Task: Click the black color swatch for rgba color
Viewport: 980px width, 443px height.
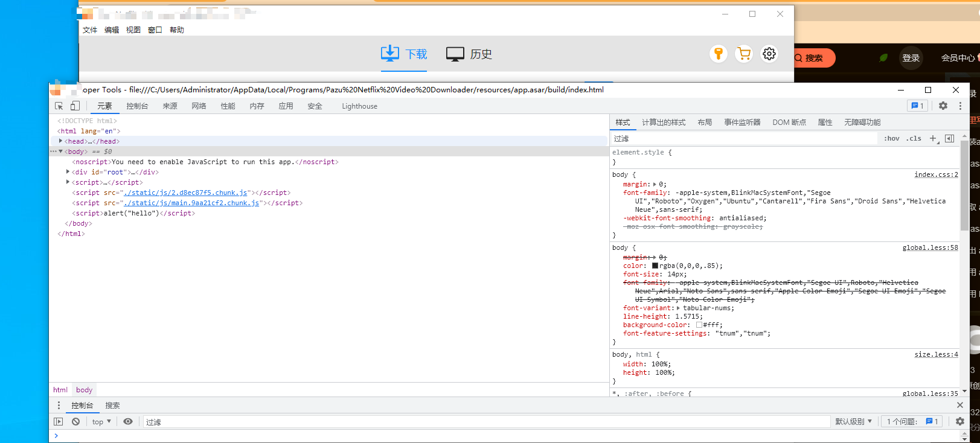Action: pyautogui.click(x=655, y=266)
